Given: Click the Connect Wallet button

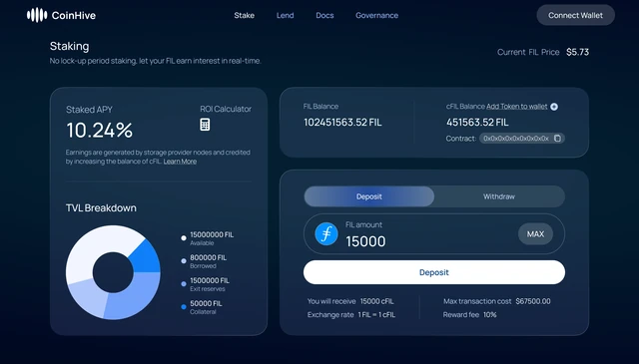Looking at the screenshot, I should (575, 15).
